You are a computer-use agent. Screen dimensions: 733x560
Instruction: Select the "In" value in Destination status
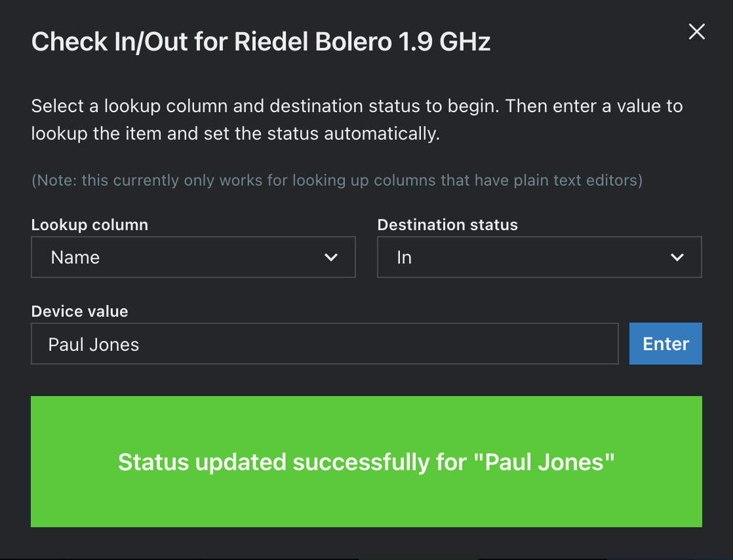tap(404, 258)
